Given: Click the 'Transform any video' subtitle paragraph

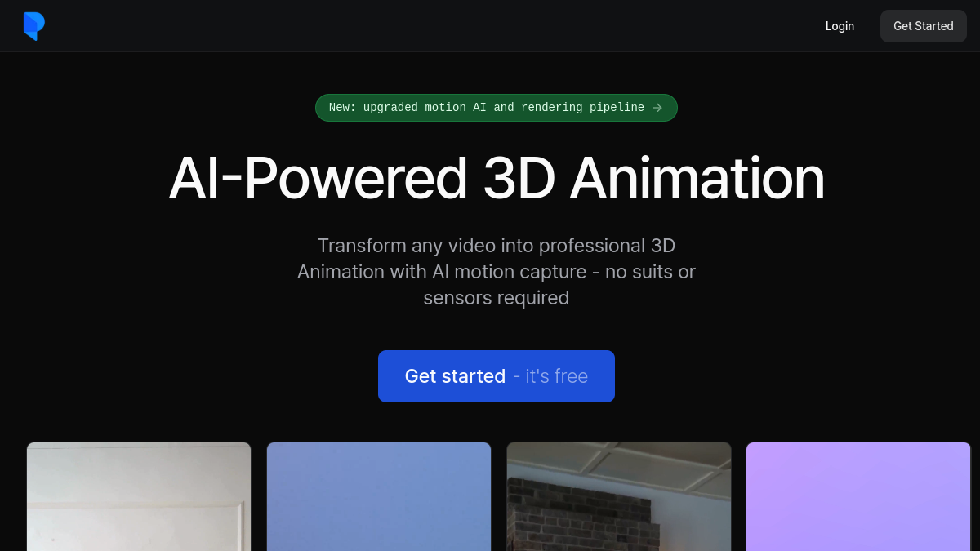Looking at the screenshot, I should (497, 272).
